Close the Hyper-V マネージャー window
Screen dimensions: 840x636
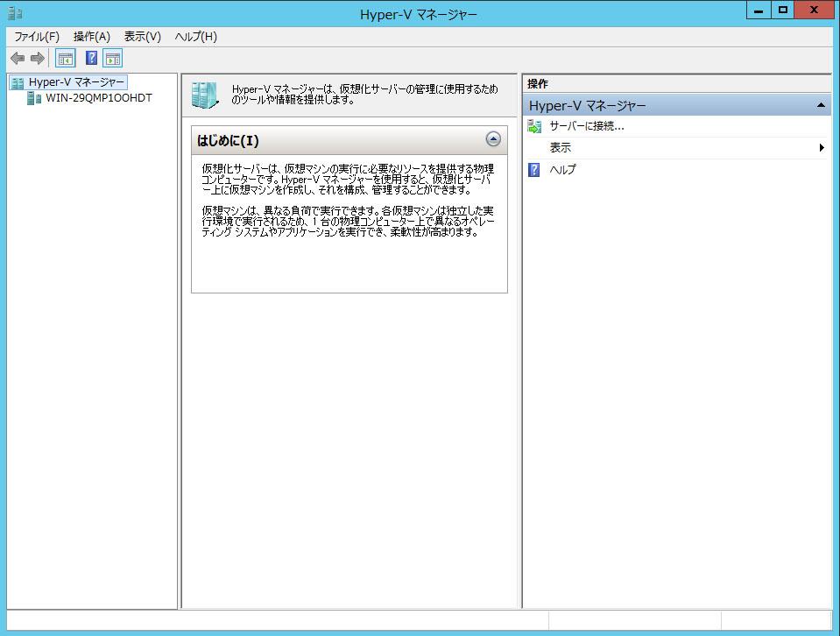click(814, 11)
